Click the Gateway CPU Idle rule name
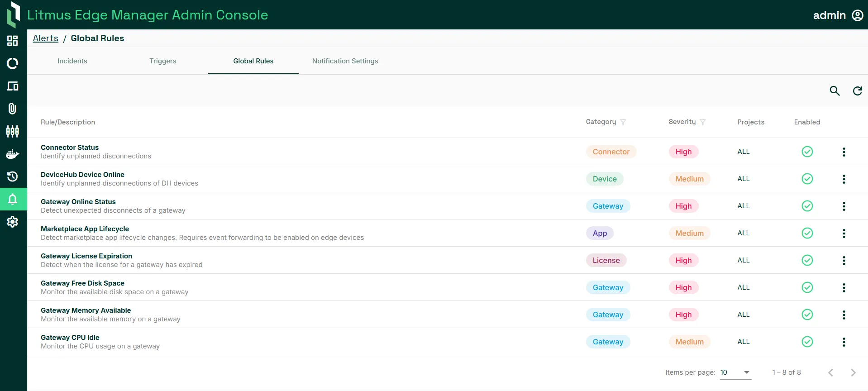Image resolution: width=868 pixels, height=391 pixels. click(70, 338)
